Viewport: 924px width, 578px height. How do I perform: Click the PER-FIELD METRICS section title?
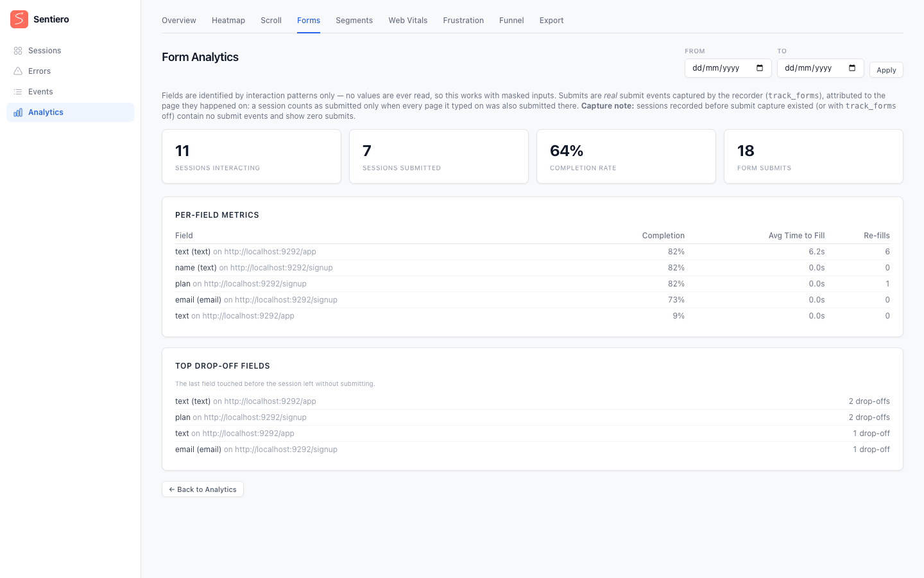click(217, 215)
